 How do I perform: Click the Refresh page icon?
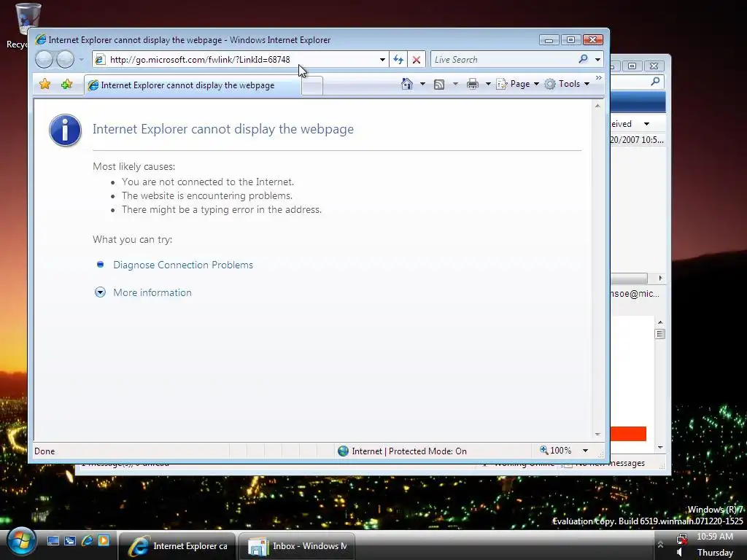point(398,60)
